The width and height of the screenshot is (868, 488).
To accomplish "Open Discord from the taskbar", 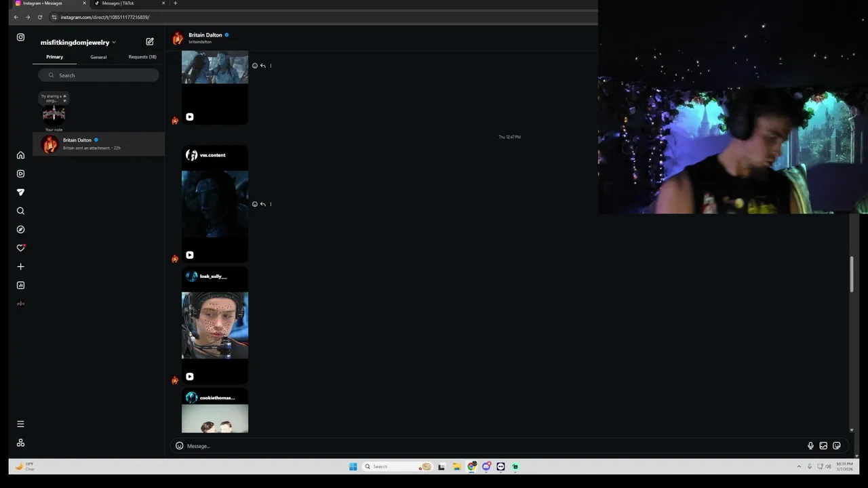I will click(x=486, y=466).
